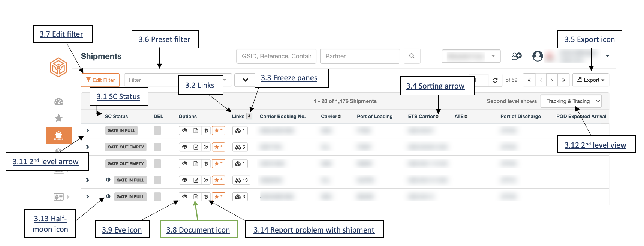644x246 pixels.
Task: Click the Port of Loading column header
Action: (375, 117)
